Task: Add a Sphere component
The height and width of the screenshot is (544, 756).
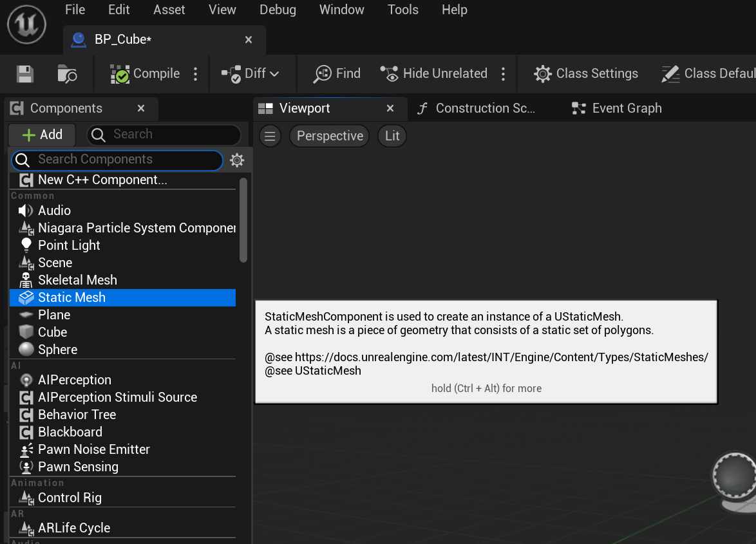Action: click(x=122, y=350)
